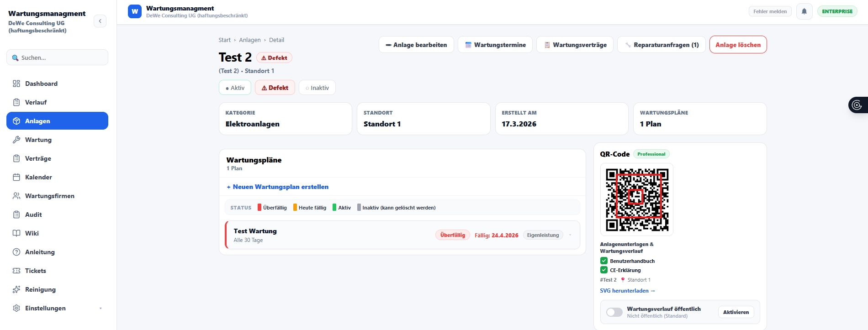Select Wartung in the sidebar

[x=57, y=140]
